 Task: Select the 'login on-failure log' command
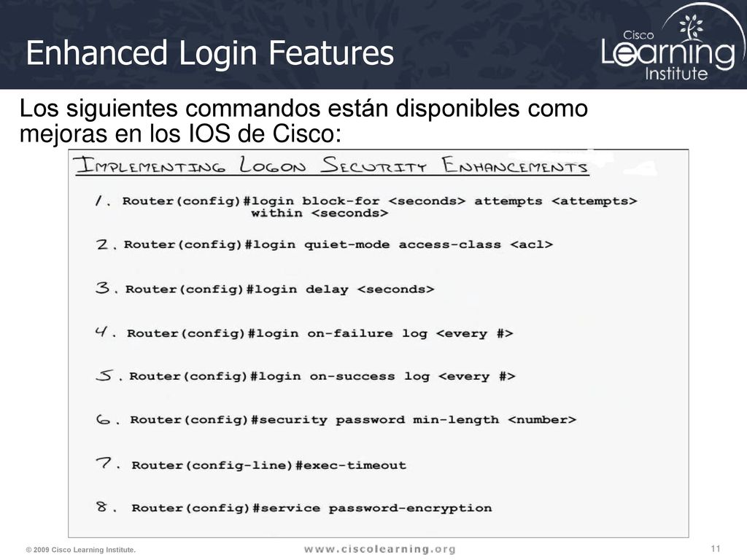(x=320, y=333)
